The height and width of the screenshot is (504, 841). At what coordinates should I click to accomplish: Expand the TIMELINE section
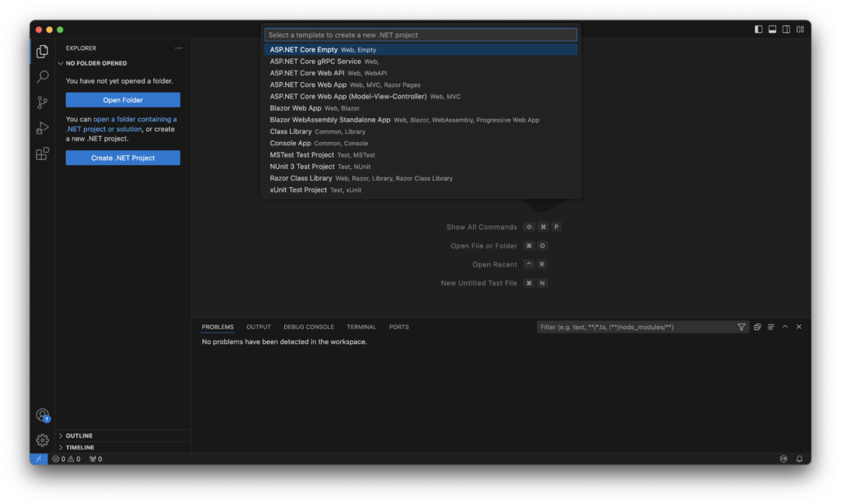pos(80,447)
